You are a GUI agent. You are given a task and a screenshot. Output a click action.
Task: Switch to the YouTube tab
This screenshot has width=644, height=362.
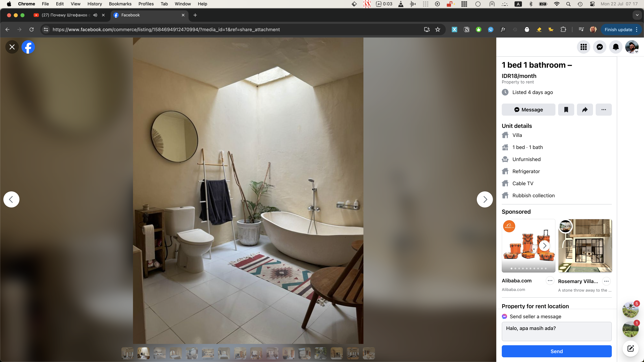pyautogui.click(x=65, y=15)
